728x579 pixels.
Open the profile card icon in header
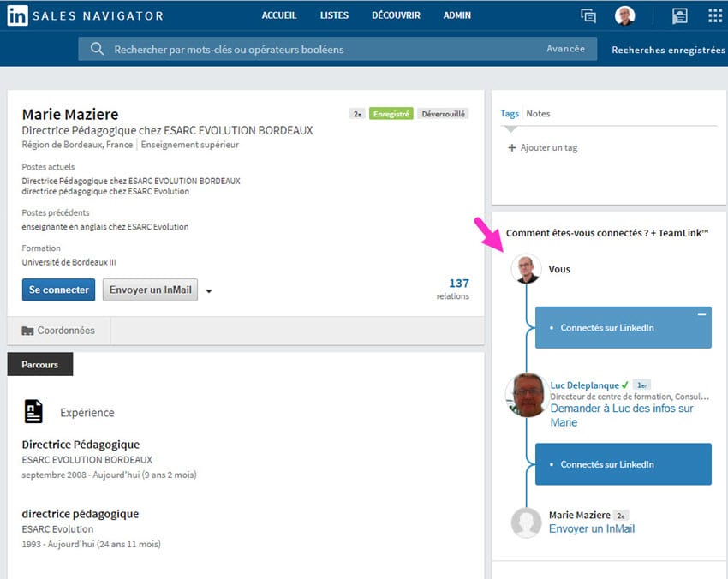680,15
